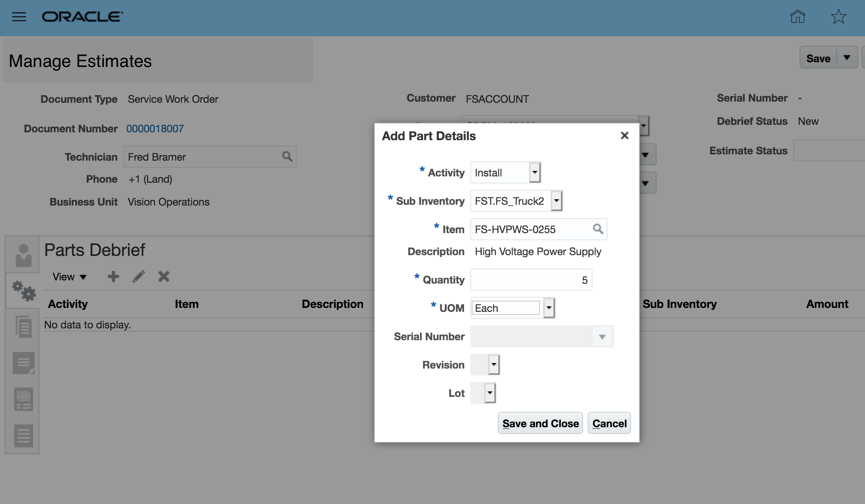Viewport: 865px width, 504px height.
Task: Open document number 0000018007 link
Action: click(x=155, y=129)
